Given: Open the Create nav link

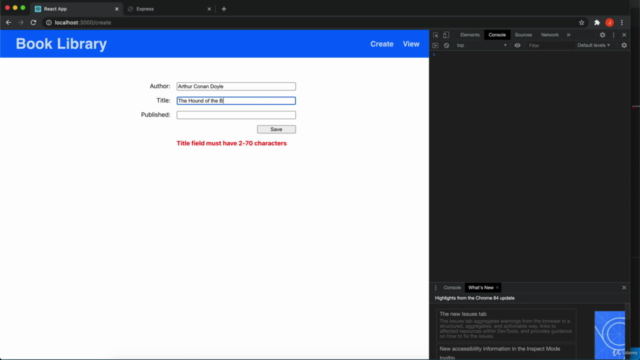Looking at the screenshot, I should point(382,44).
